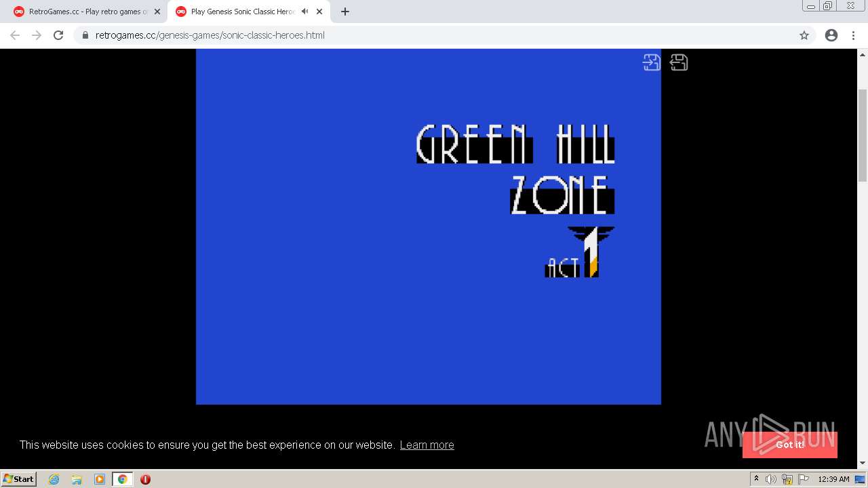The image size is (868, 488).
Task: Mute the audio icon on the Sonic tab
Action: click(x=304, y=12)
